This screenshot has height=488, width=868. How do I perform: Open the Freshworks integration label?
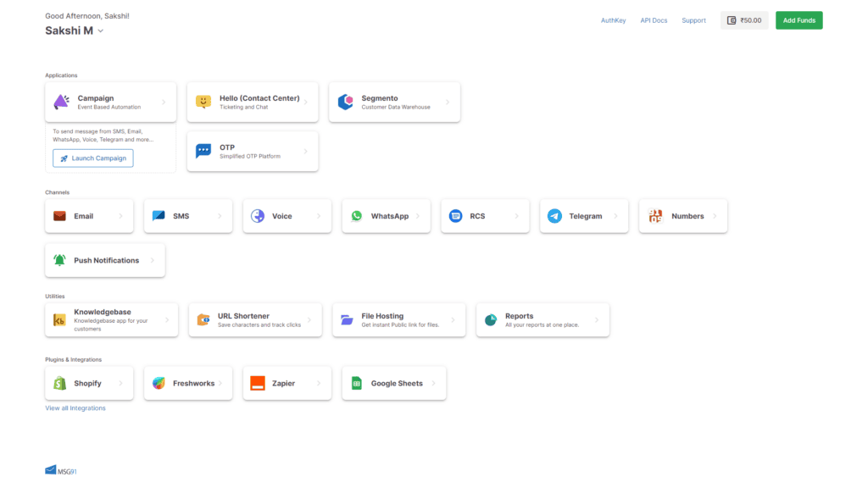pyautogui.click(x=194, y=383)
